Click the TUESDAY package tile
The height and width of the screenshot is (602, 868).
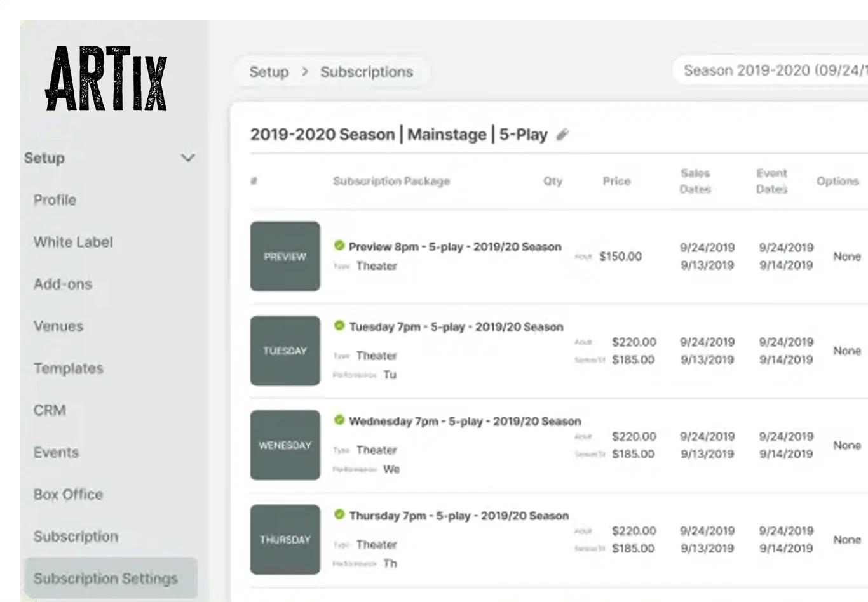285,351
